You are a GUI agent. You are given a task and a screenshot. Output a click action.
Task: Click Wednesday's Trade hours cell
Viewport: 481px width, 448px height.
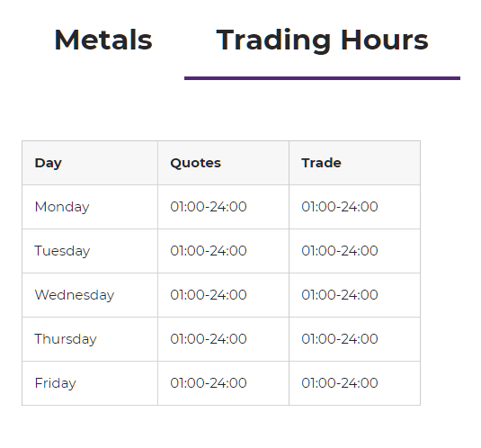[x=354, y=295]
